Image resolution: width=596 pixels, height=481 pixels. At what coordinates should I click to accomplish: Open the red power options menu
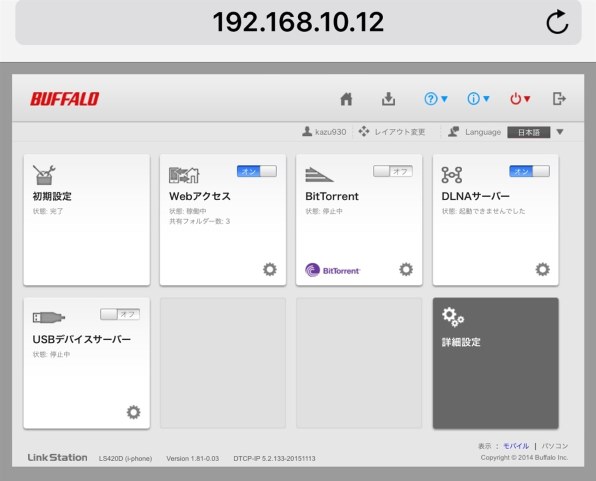pyautogui.click(x=520, y=99)
